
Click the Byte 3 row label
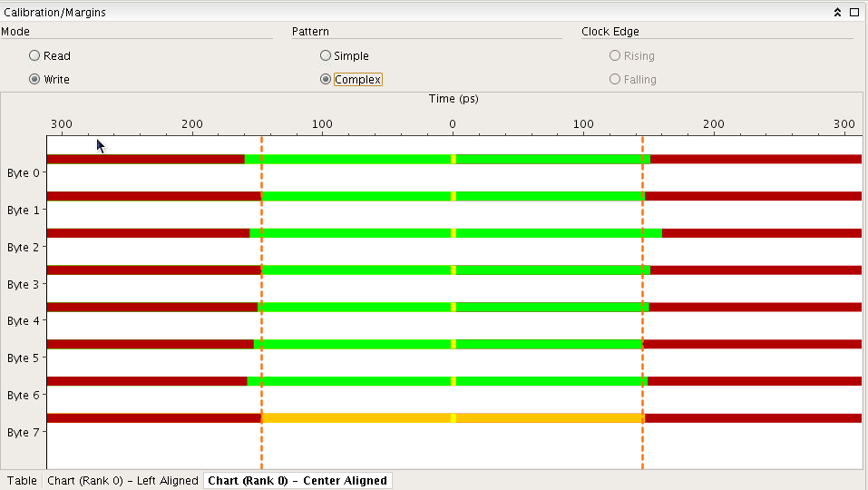click(24, 284)
